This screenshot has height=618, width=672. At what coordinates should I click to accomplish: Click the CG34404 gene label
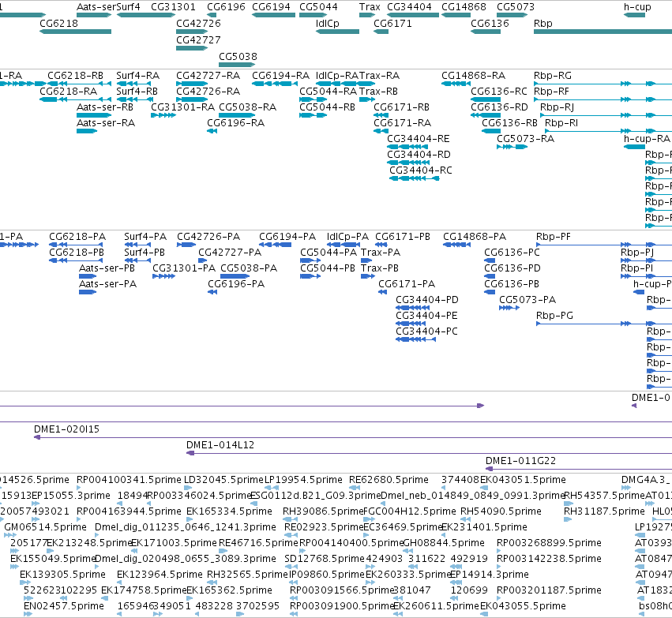(409, 7)
